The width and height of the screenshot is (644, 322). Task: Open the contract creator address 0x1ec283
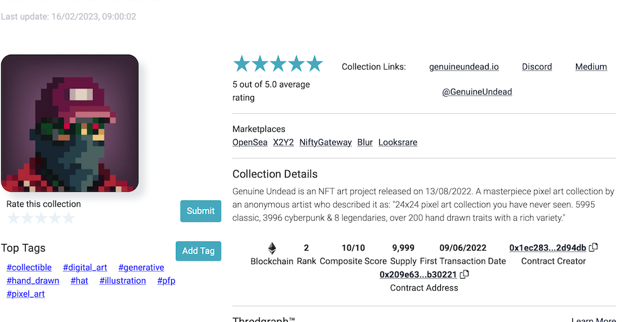pyautogui.click(x=547, y=247)
